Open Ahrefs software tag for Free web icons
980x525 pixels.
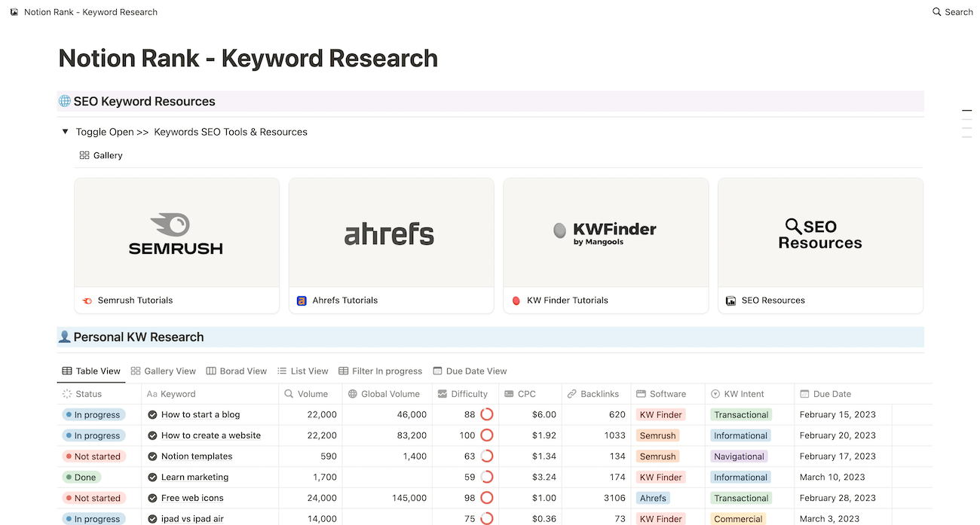point(653,498)
